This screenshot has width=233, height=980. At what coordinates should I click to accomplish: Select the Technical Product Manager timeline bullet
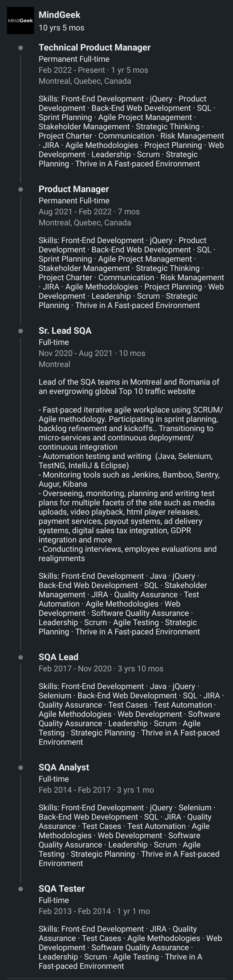click(x=20, y=47)
